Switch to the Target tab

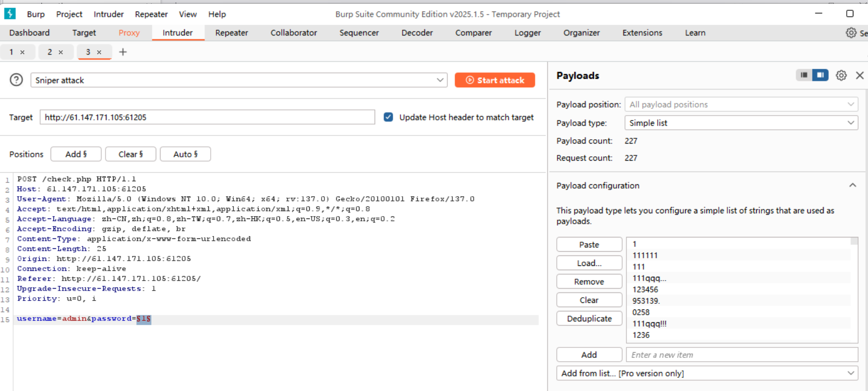(x=84, y=33)
